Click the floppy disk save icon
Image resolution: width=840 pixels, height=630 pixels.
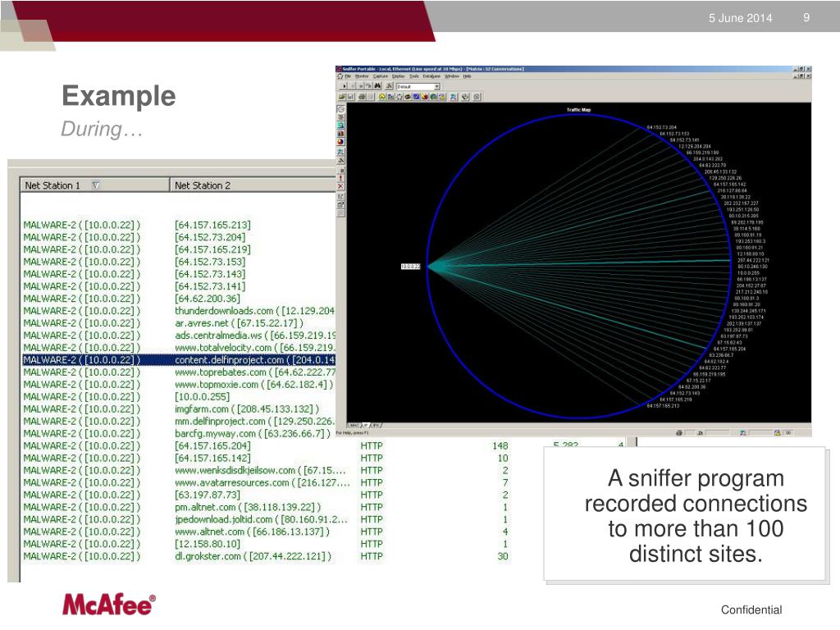tap(350, 97)
